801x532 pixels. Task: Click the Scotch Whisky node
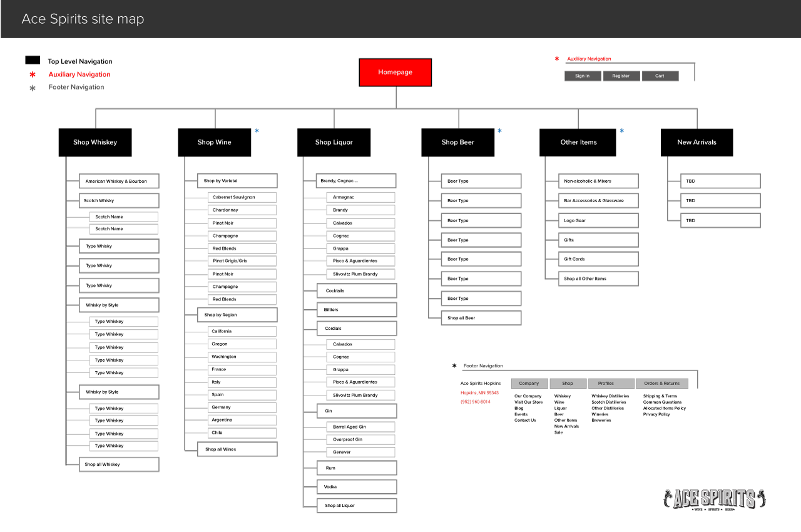tap(119, 201)
